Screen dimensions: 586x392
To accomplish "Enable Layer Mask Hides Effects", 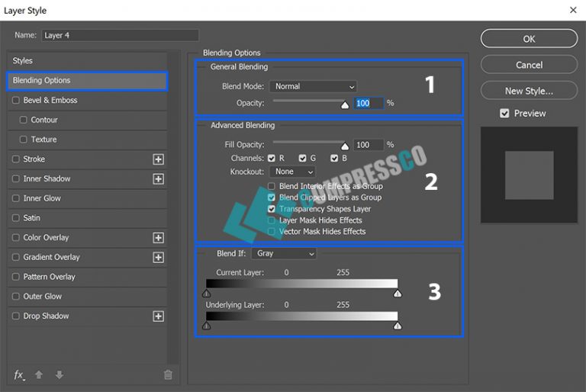I will point(272,220).
